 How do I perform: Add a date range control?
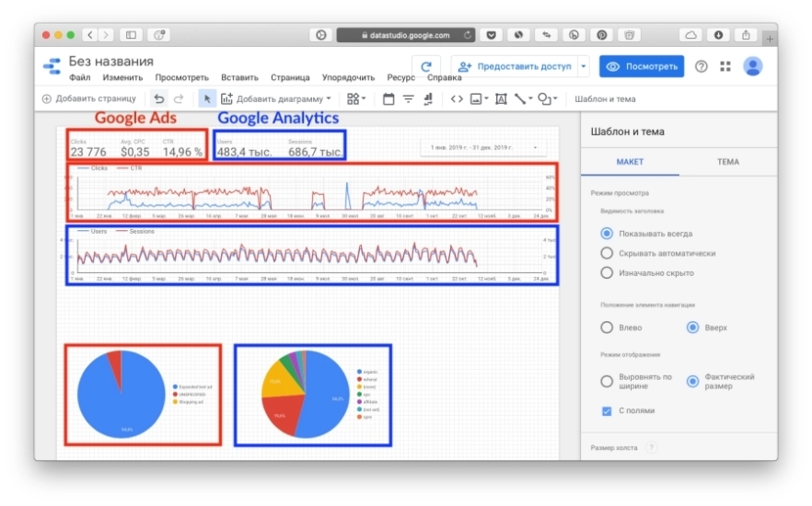click(389, 98)
